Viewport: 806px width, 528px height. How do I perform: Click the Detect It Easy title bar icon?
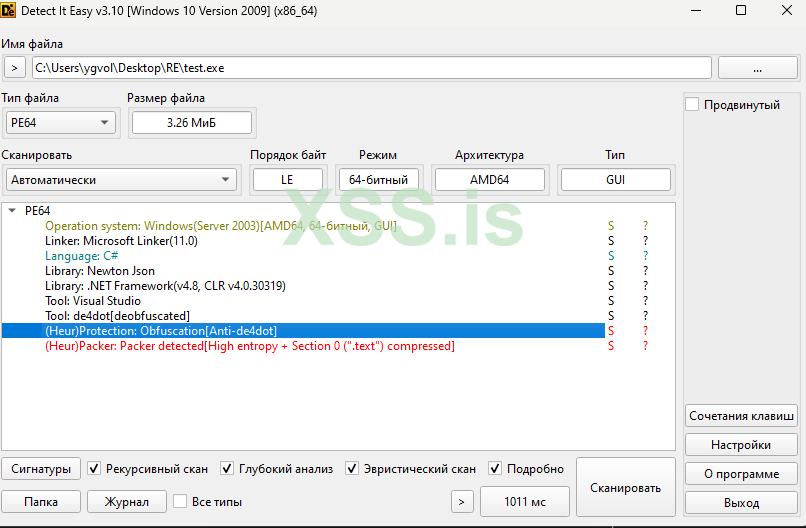coord(8,10)
